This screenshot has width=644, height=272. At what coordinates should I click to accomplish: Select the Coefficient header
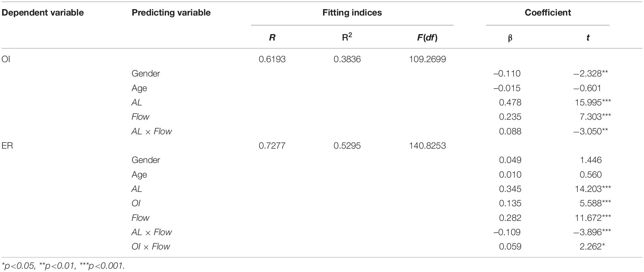click(x=548, y=12)
